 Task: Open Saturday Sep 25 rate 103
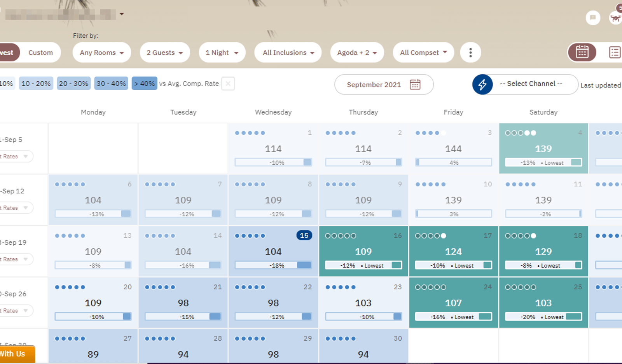coord(543,303)
